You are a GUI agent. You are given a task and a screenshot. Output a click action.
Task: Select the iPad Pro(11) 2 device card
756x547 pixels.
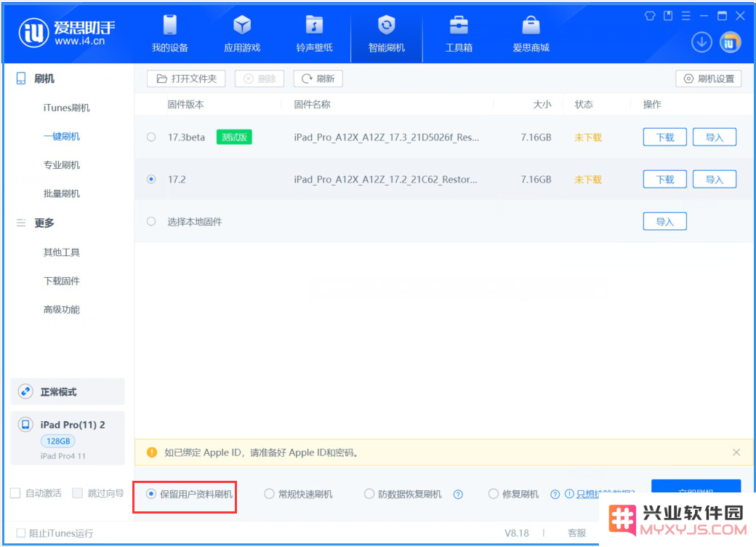click(68, 438)
